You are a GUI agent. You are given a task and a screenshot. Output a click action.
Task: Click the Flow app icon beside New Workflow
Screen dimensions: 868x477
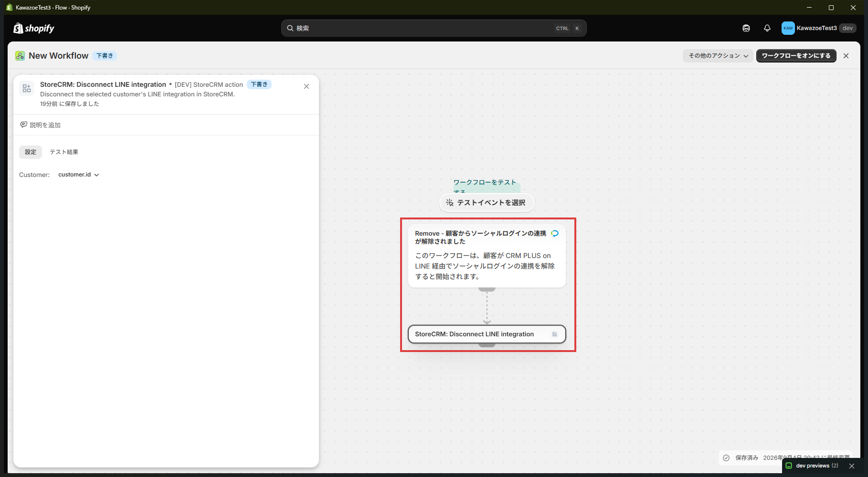20,56
